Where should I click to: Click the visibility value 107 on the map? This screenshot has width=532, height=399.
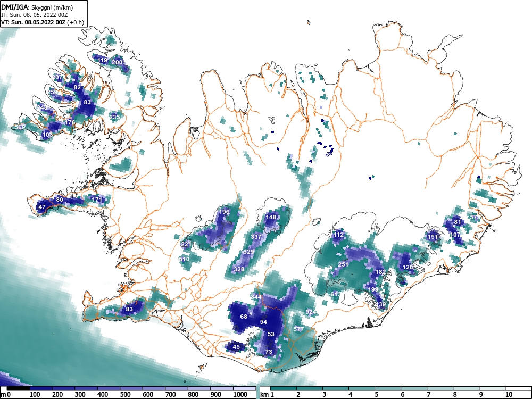coord(455,235)
